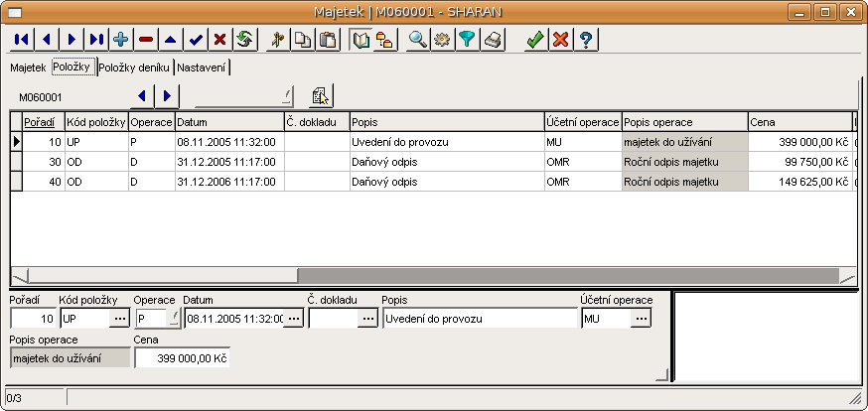This screenshot has width=868, height=411.
Task: Apply the funnel filter icon
Action: 468,40
